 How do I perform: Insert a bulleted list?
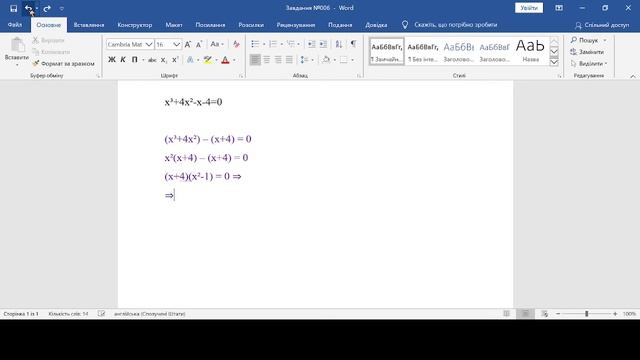[x=255, y=44]
